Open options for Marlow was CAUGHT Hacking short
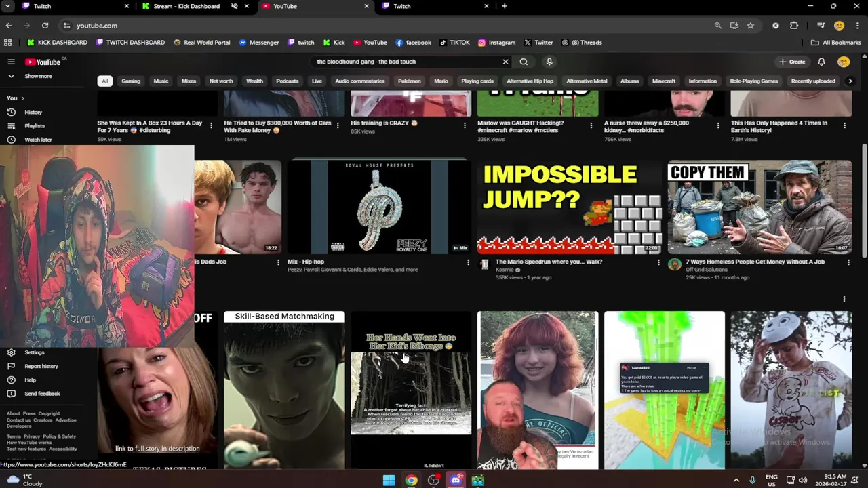Screen dimensions: 868x488 point(591,125)
